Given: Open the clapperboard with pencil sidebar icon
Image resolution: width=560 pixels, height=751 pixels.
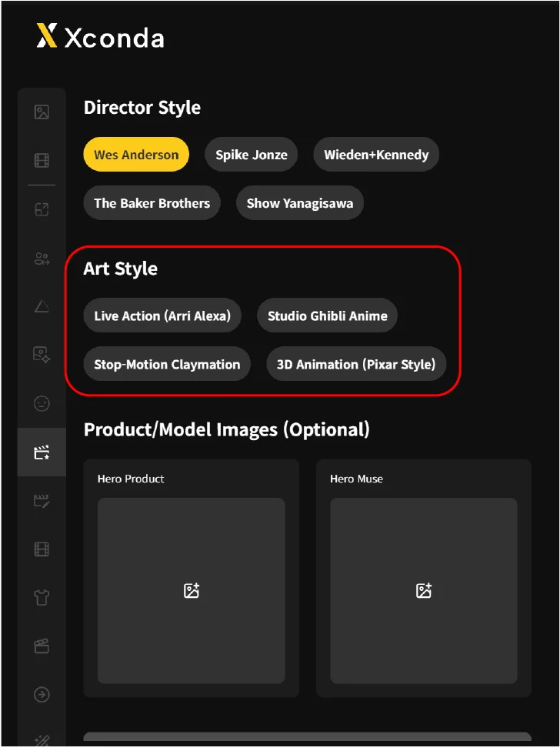Looking at the screenshot, I should [x=42, y=501].
